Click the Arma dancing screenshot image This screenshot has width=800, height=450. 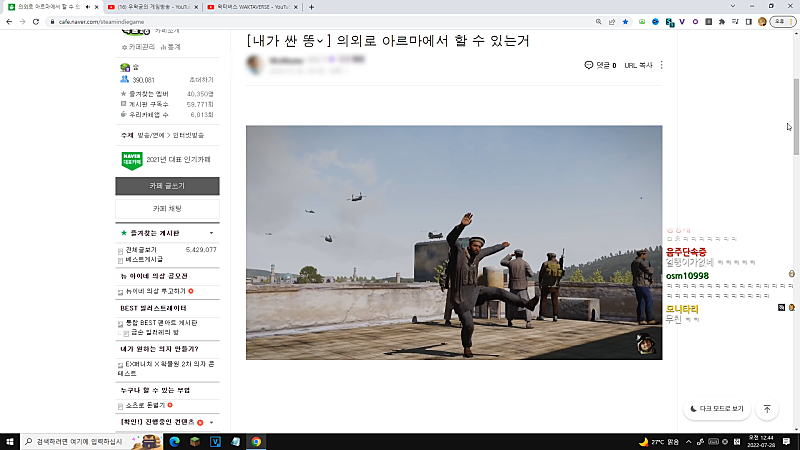[454, 242]
